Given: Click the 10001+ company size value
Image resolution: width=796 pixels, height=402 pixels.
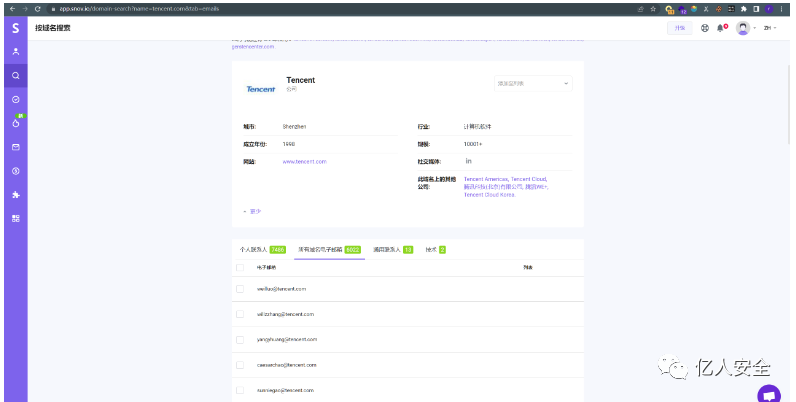Looking at the screenshot, I should (473, 144).
